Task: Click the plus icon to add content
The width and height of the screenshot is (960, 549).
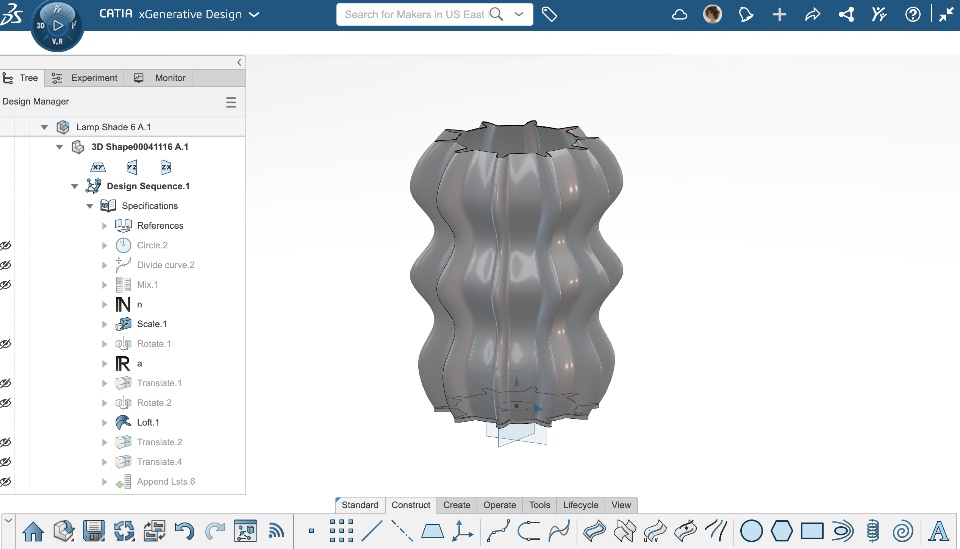Action: (x=779, y=15)
